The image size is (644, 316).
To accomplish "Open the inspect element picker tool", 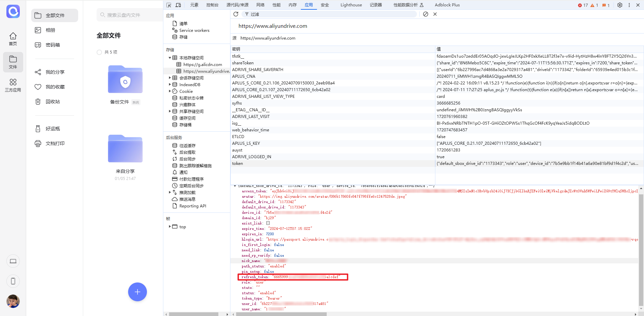I will [x=169, y=5].
